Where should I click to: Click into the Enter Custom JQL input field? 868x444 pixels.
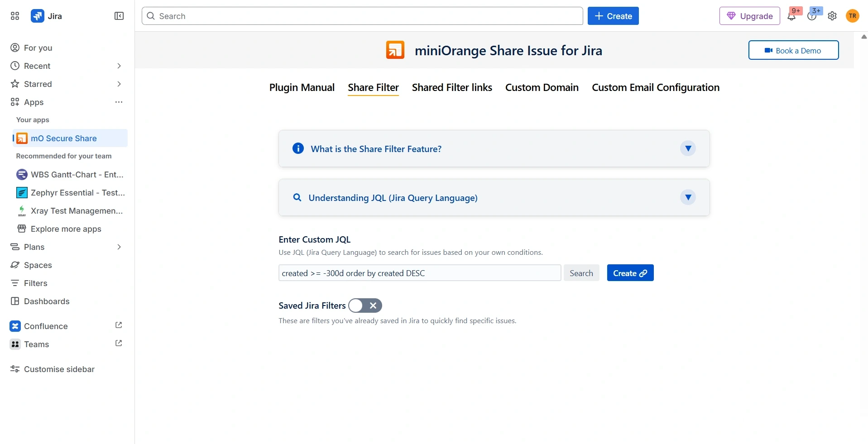420,273
